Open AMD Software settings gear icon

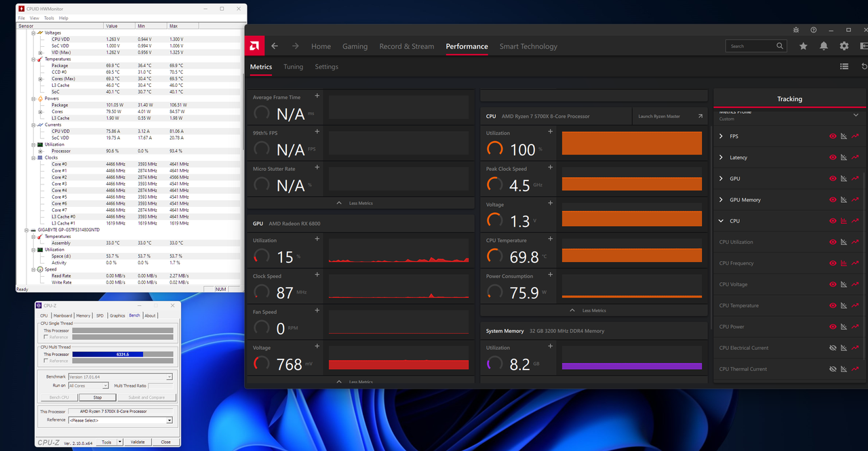coord(844,46)
